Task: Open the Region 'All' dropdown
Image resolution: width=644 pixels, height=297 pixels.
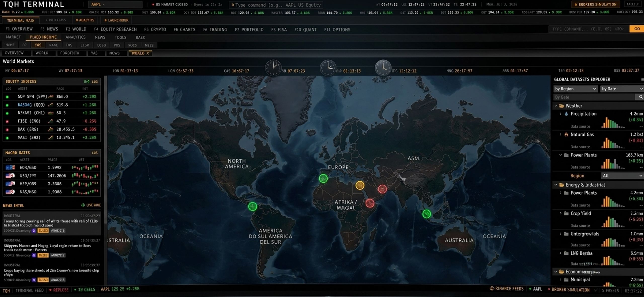Action: (622, 176)
